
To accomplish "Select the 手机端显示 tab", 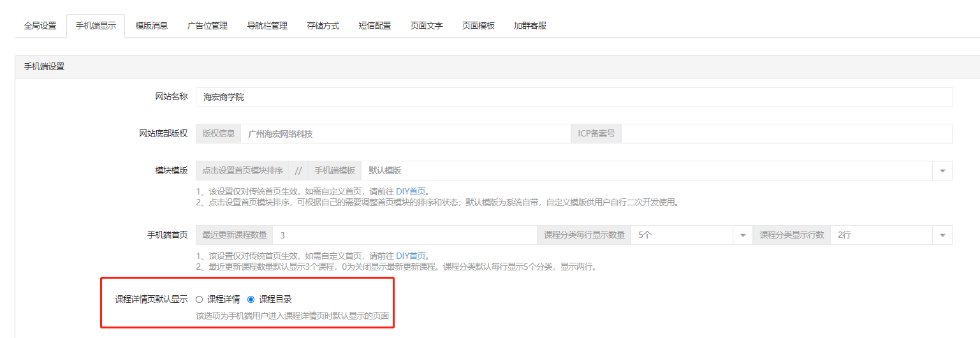I will click(x=96, y=26).
